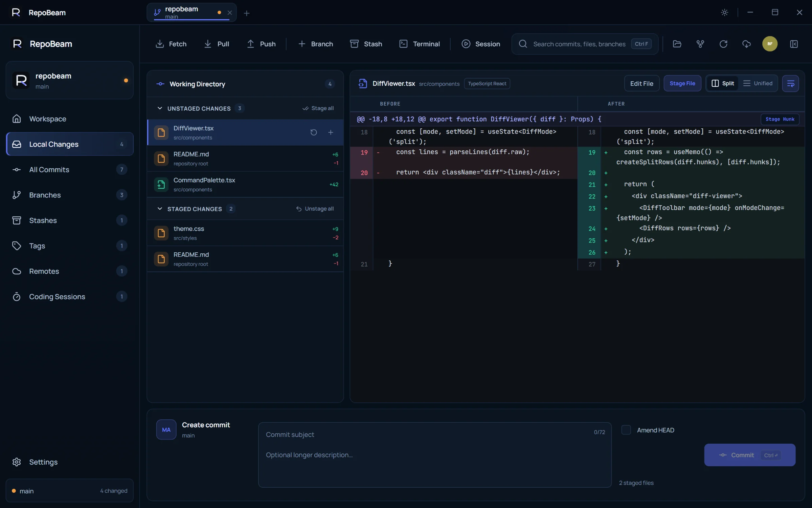The width and height of the screenshot is (812, 508).
Task: Discard changes icon on DiffViewer.tsx row
Action: (314, 132)
